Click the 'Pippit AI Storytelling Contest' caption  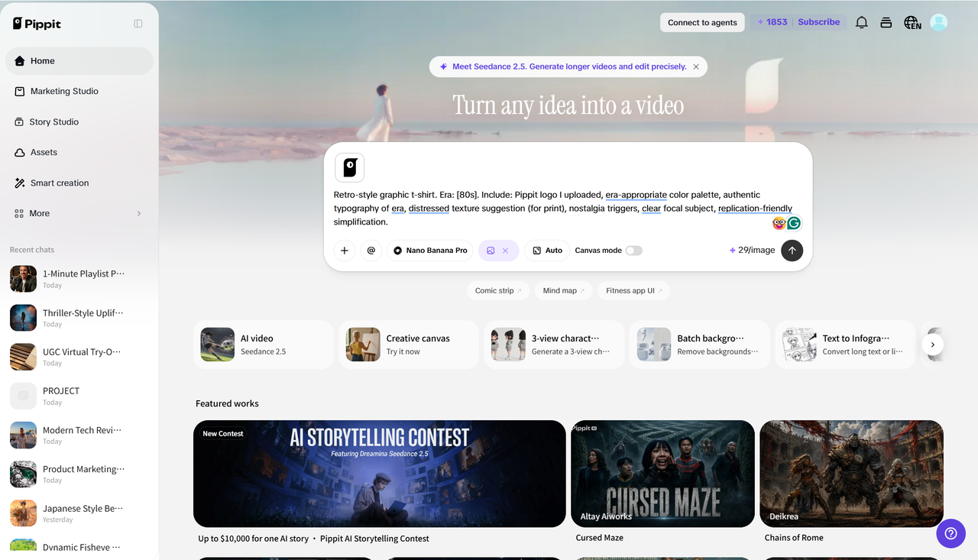tap(374, 539)
